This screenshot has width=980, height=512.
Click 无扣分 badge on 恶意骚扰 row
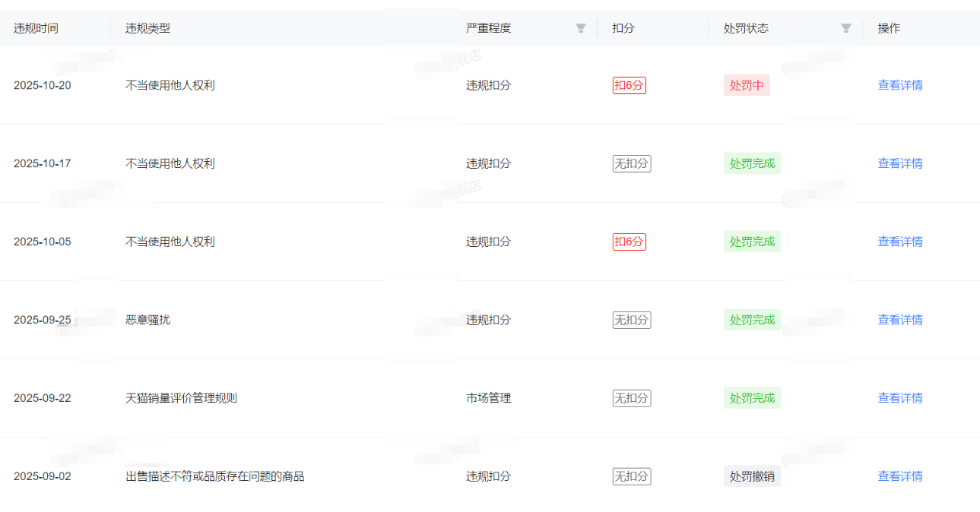point(632,321)
